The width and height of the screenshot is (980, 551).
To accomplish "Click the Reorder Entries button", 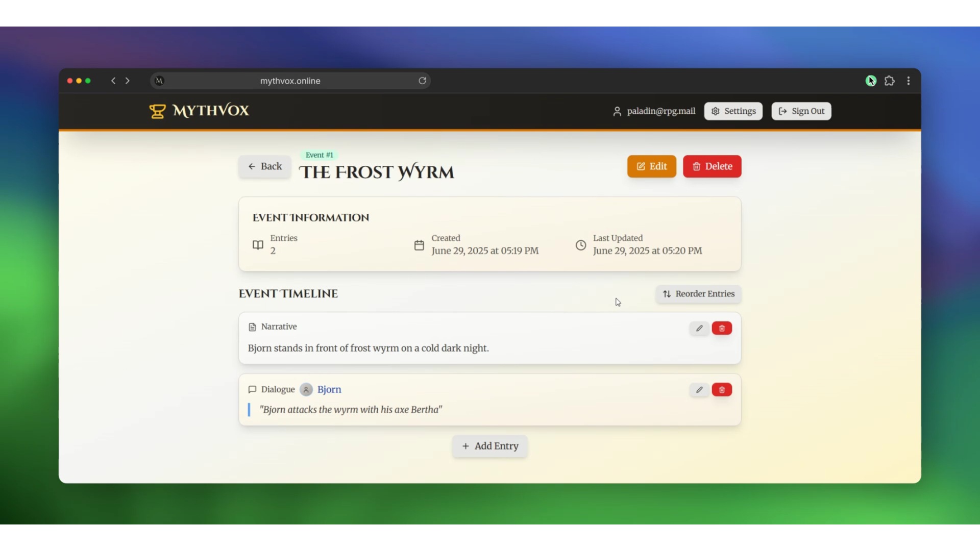I will 698,294.
